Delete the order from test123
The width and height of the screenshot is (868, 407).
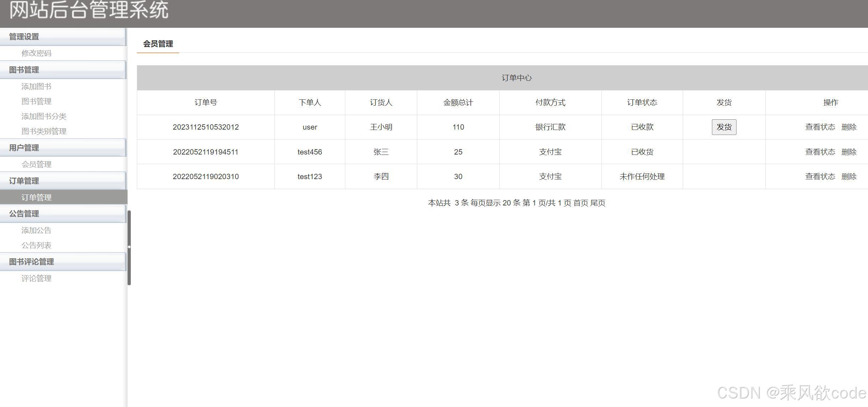tap(849, 177)
